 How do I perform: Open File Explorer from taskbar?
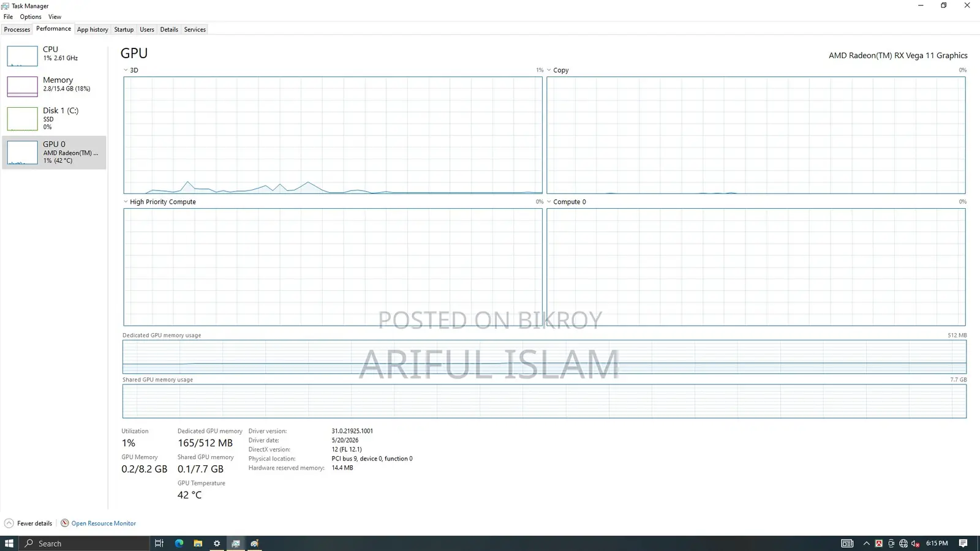click(x=198, y=543)
